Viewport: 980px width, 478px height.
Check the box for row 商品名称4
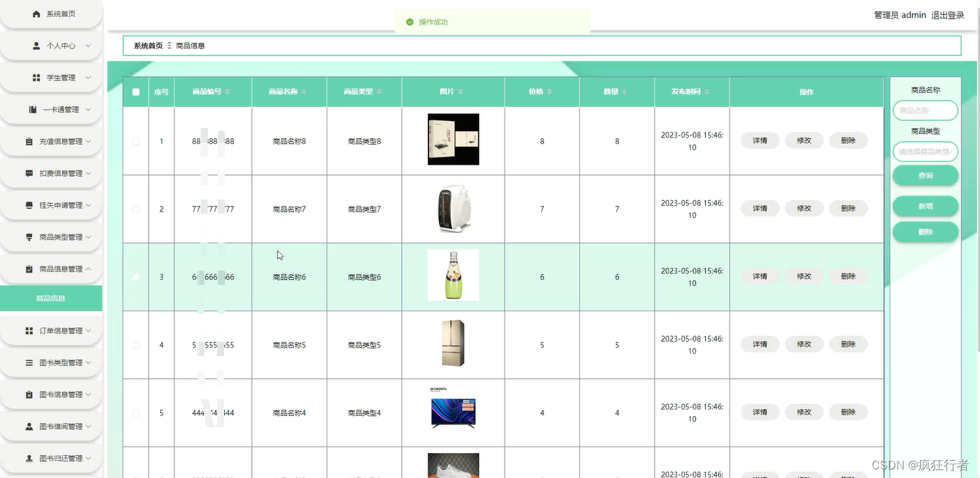pyautogui.click(x=136, y=413)
